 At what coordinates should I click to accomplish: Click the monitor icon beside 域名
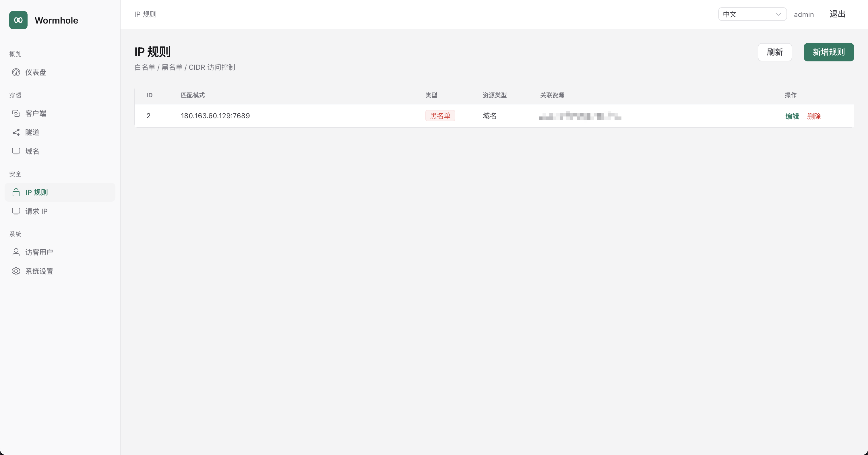click(x=16, y=151)
